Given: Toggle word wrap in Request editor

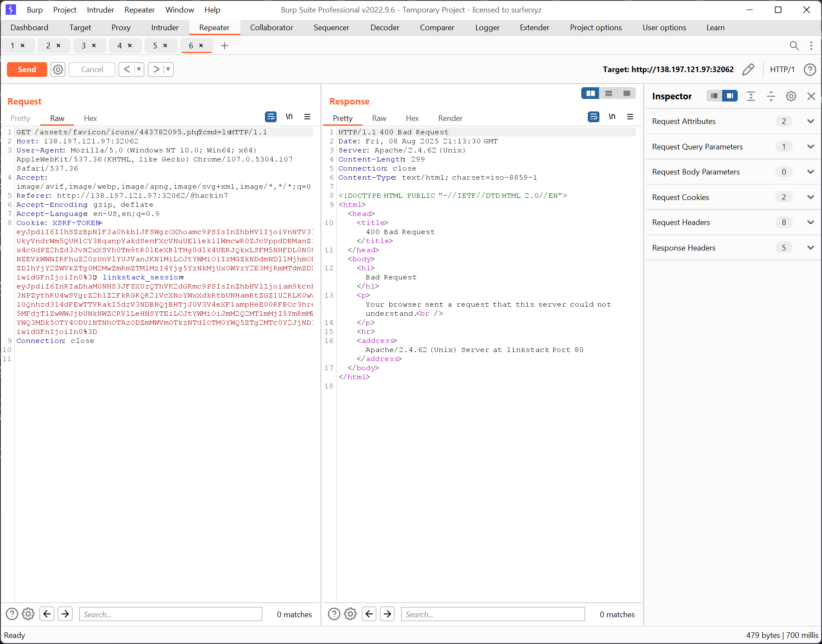Looking at the screenshot, I should pos(271,117).
